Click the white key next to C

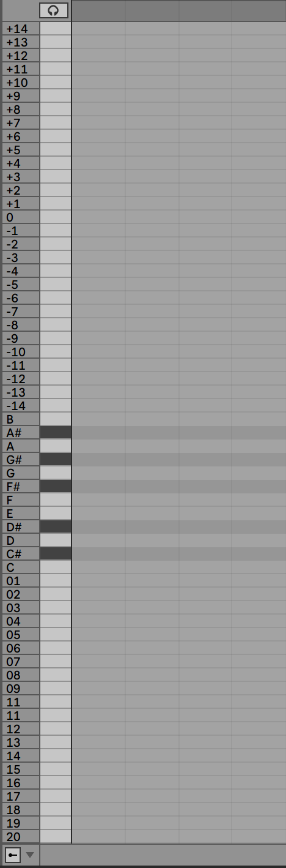56,567
